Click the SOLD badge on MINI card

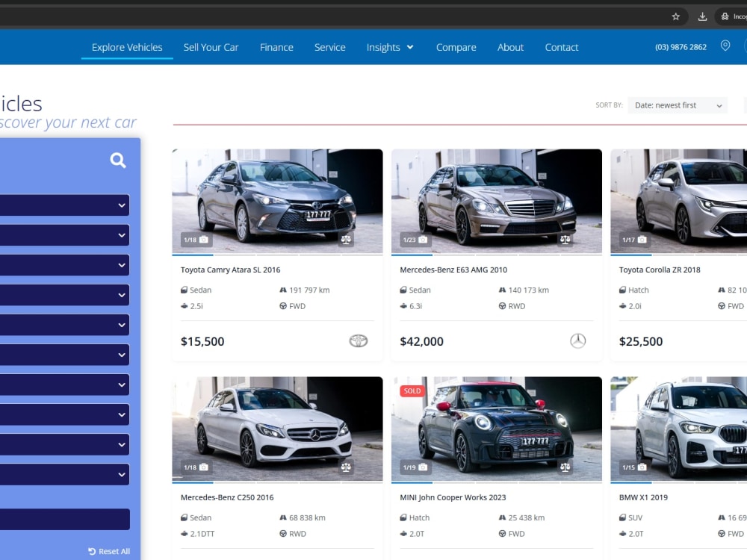click(412, 391)
